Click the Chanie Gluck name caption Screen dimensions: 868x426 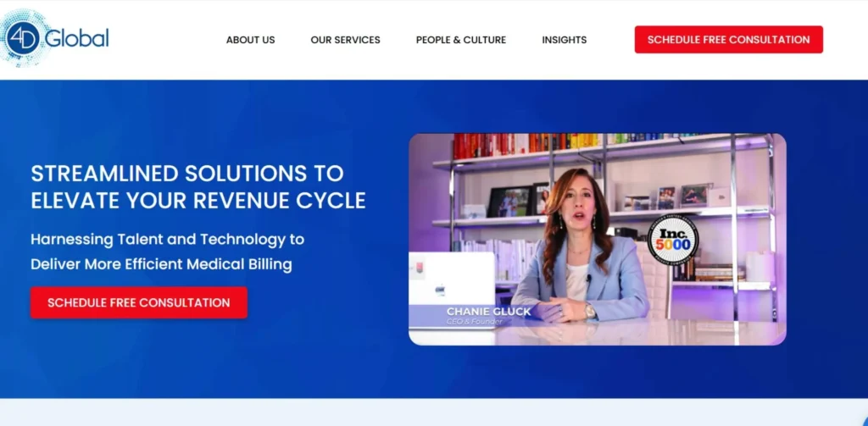pos(488,312)
